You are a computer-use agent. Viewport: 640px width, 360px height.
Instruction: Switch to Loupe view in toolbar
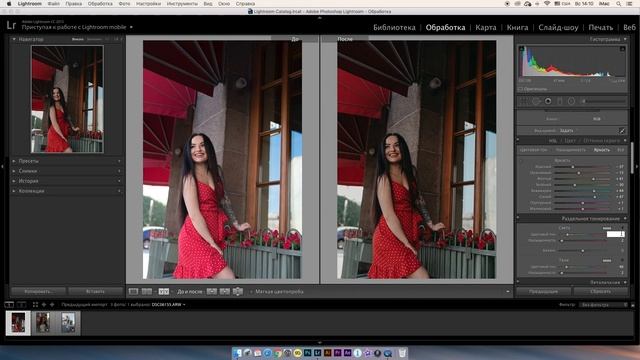(133, 291)
